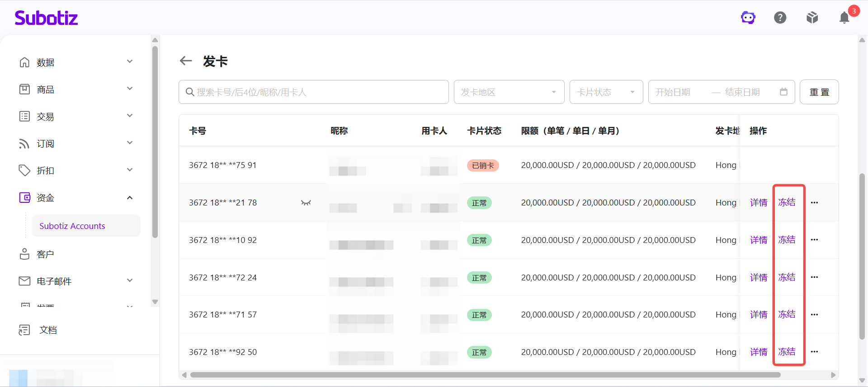Click the page vertical scrollbar
Screen dimensions: 868x387
pos(862,256)
